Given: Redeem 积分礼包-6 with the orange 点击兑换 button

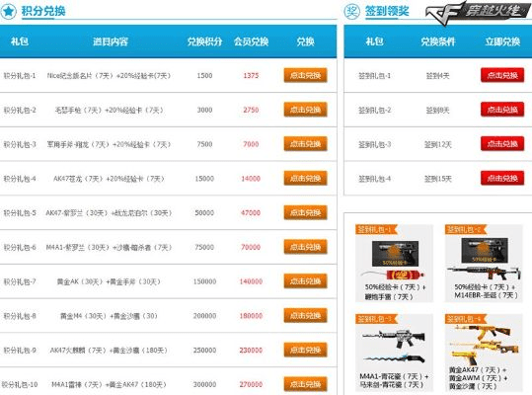Looking at the screenshot, I should 305,247.
